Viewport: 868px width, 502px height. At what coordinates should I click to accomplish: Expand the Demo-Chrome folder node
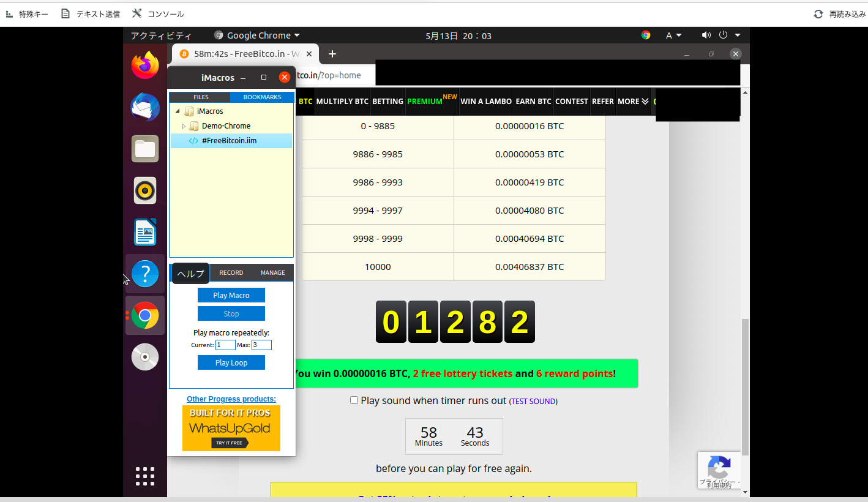point(184,126)
